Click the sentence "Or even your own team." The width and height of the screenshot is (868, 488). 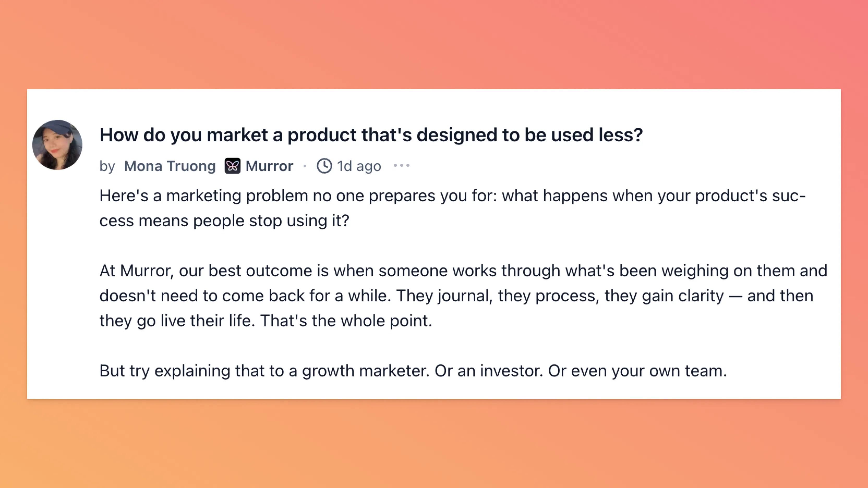[637, 371]
